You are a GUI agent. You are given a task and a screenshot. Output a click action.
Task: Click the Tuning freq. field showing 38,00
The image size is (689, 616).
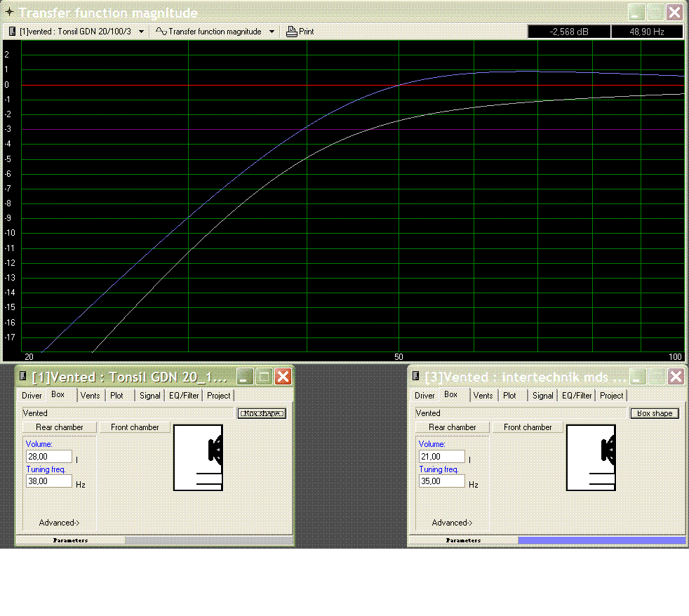click(49, 481)
